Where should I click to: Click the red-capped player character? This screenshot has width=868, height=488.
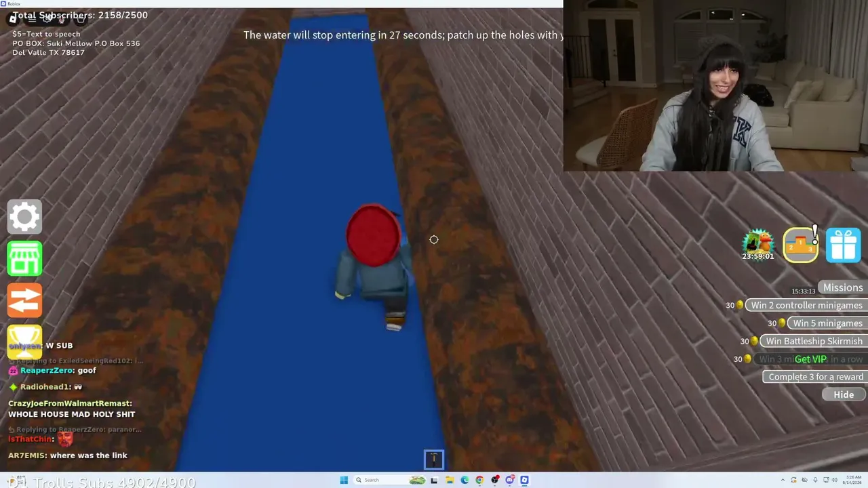[373, 266]
